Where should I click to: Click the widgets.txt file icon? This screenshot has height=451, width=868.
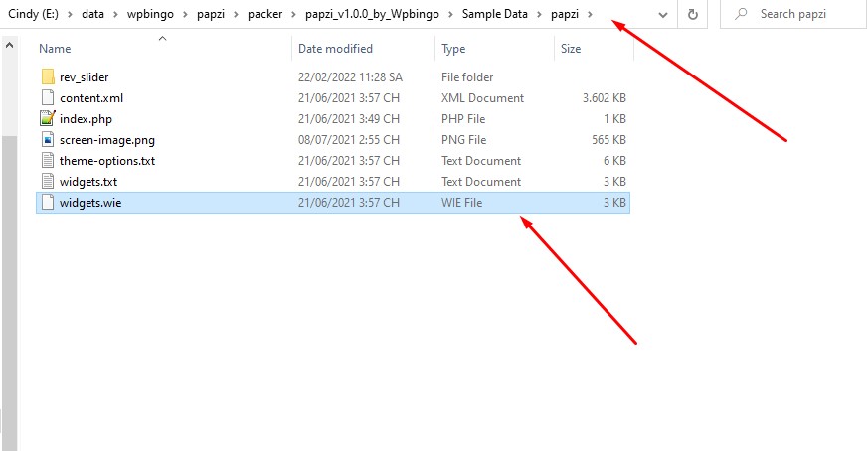[48, 182]
